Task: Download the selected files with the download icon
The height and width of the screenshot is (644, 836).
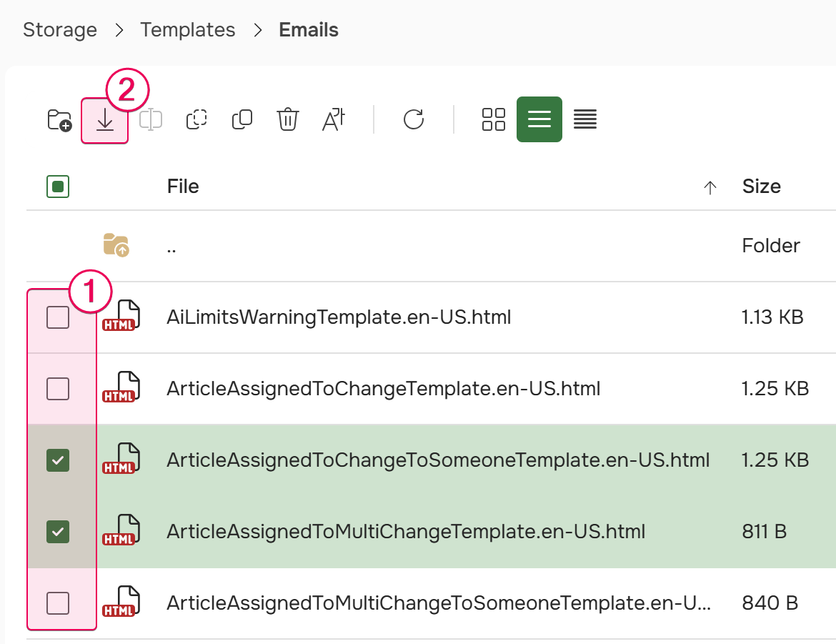Action: tap(104, 119)
